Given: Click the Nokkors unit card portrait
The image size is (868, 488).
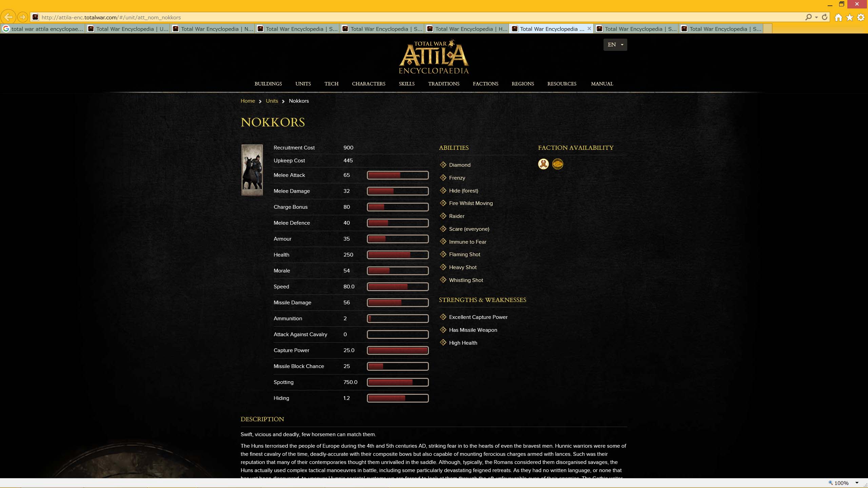Looking at the screenshot, I should 252,170.
